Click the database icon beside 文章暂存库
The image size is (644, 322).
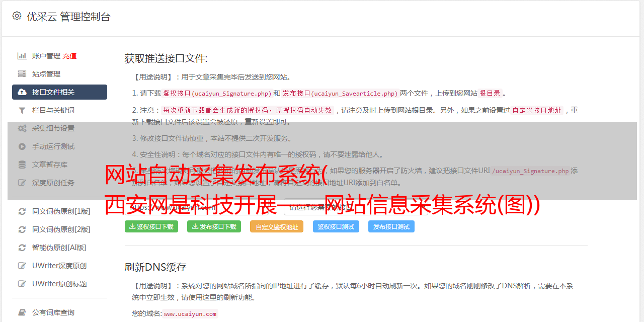pos(22,165)
